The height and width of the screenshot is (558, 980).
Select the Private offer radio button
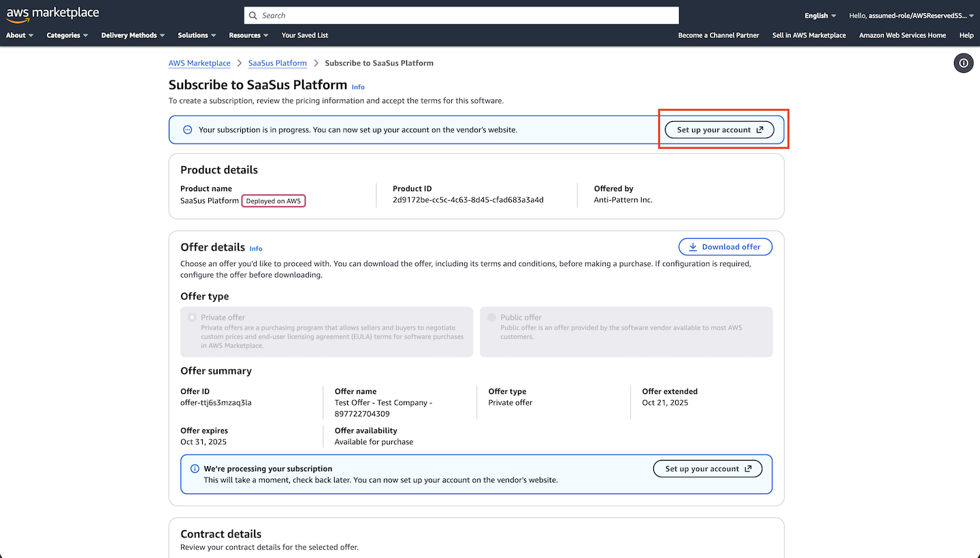pyautogui.click(x=193, y=318)
